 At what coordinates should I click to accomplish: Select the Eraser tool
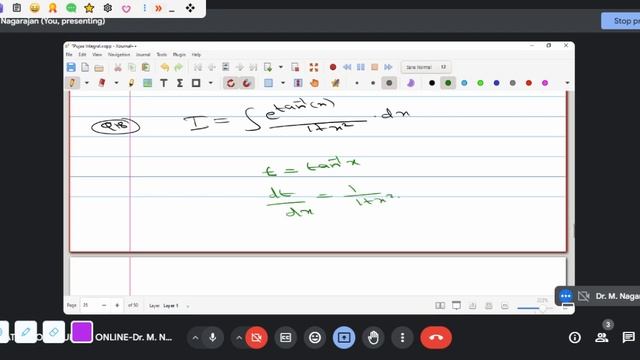click(x=102, y=83)
